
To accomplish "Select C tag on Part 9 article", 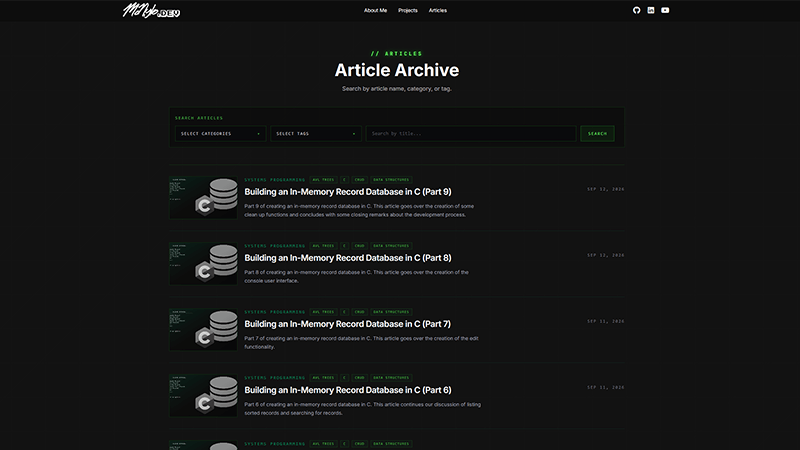I will coord(344,180).
